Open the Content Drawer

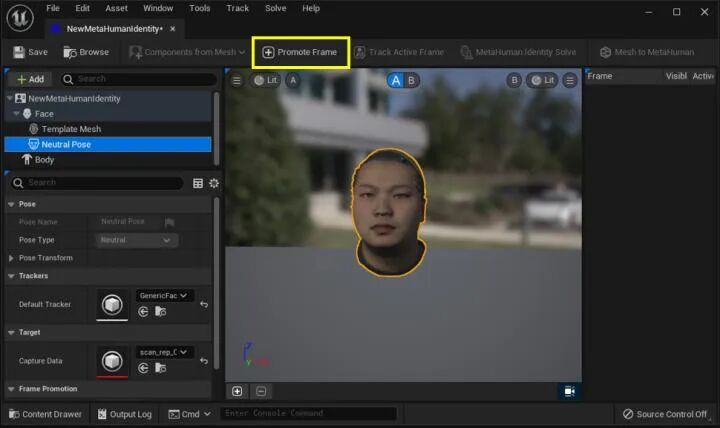[45, 414]
